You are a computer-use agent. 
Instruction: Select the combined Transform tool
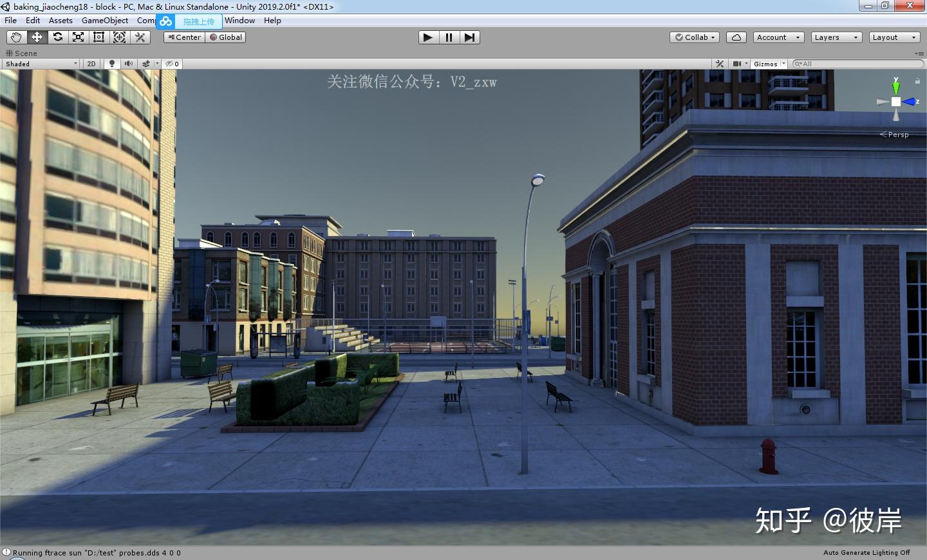click(119, 37)
